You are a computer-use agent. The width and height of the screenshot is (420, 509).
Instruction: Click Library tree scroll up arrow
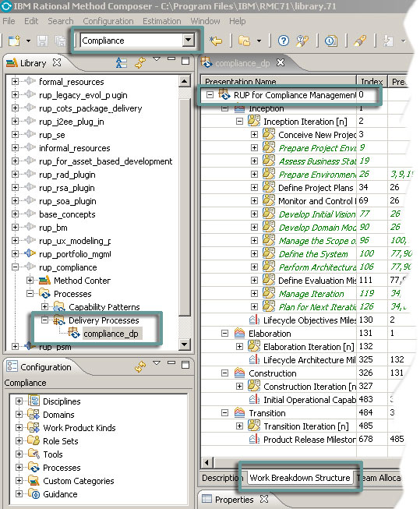click(185, 81)
